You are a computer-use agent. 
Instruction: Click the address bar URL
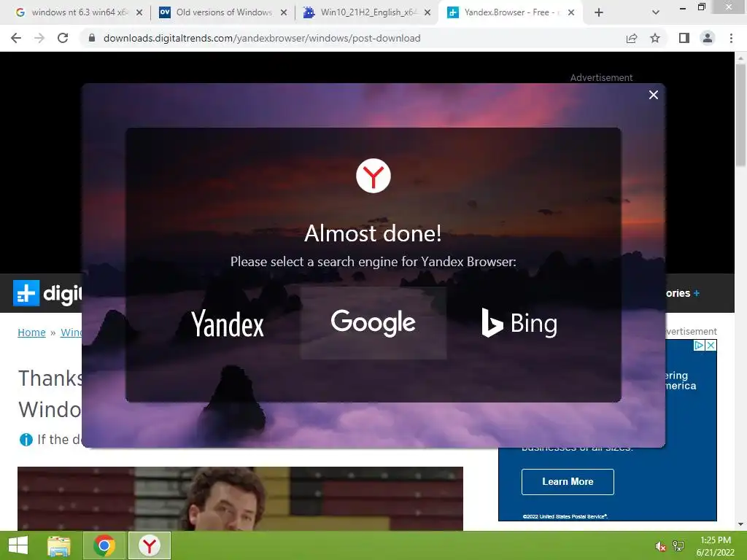[x=262, y=38]
